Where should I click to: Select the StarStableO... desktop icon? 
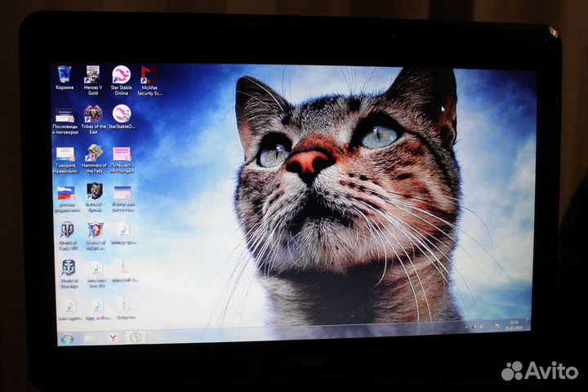122,114
